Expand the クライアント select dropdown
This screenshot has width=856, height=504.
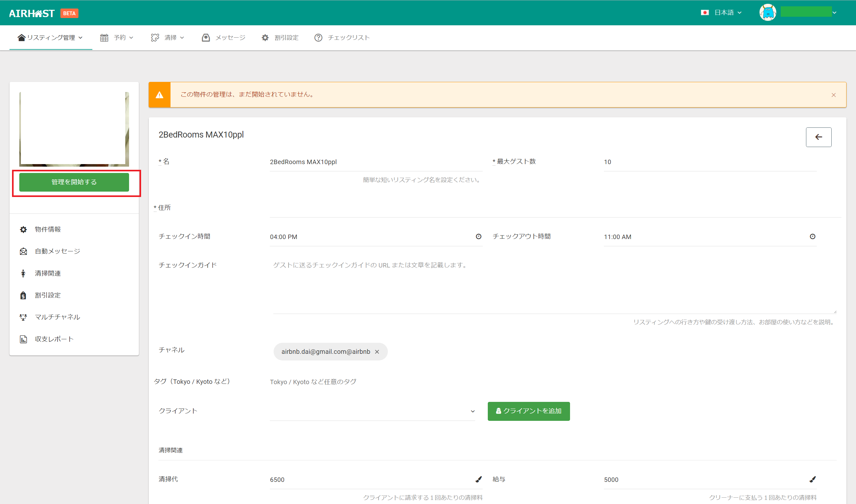click(372, 411)
